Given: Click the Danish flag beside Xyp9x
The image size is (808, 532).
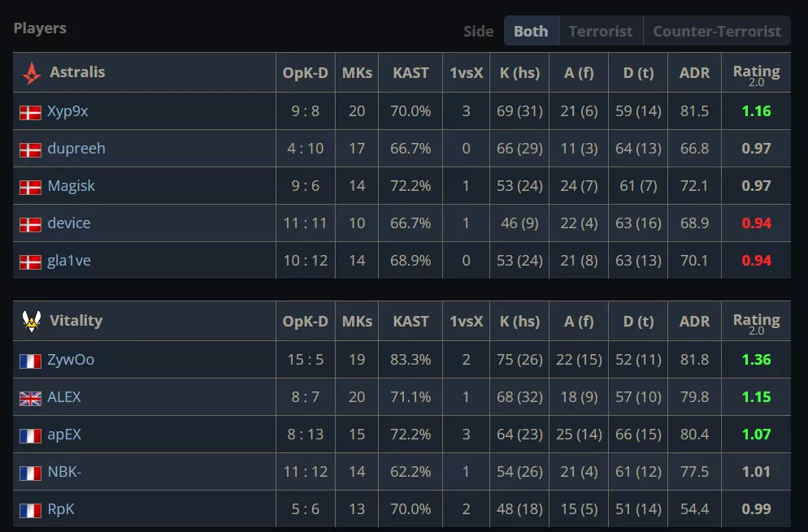Looking at the screenshot, I should tap(30, 112).
